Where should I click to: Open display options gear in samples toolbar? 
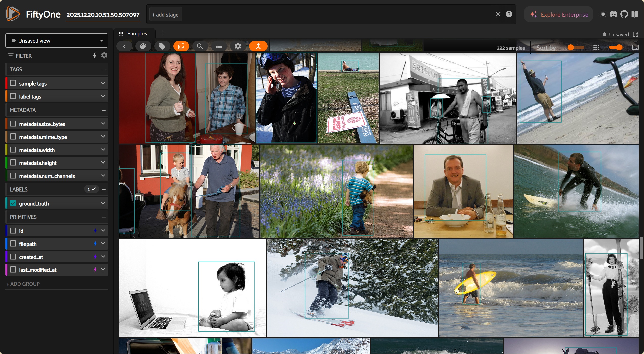[238, 46]
